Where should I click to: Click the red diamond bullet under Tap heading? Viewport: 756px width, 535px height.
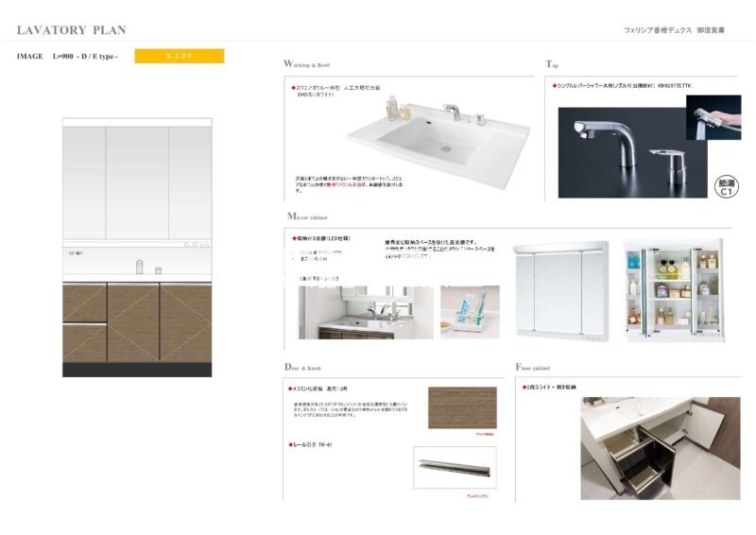point(554,85)
